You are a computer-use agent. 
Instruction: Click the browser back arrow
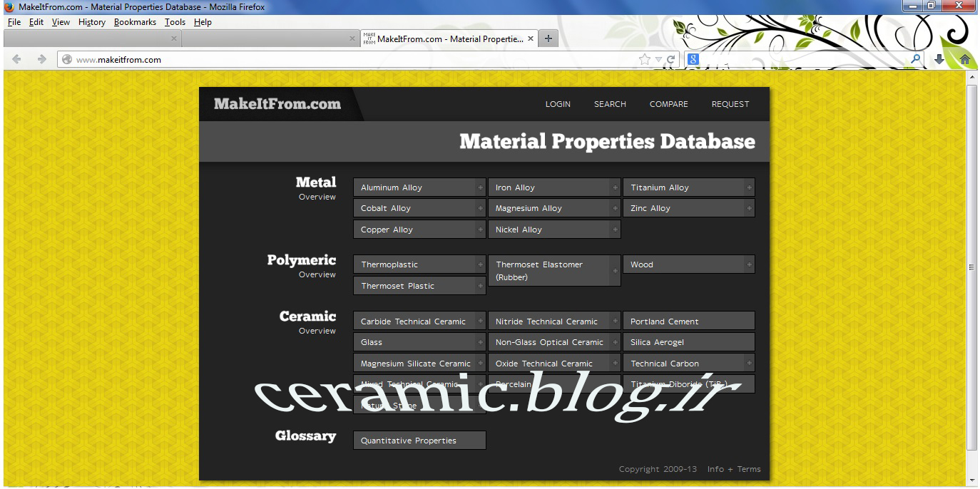[x=16, y=60]
